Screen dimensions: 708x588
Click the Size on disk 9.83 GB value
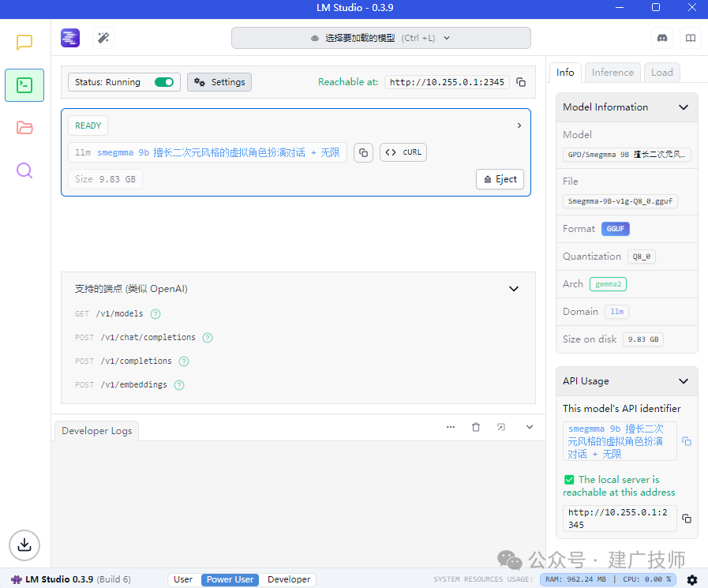[x=643, y=339]
